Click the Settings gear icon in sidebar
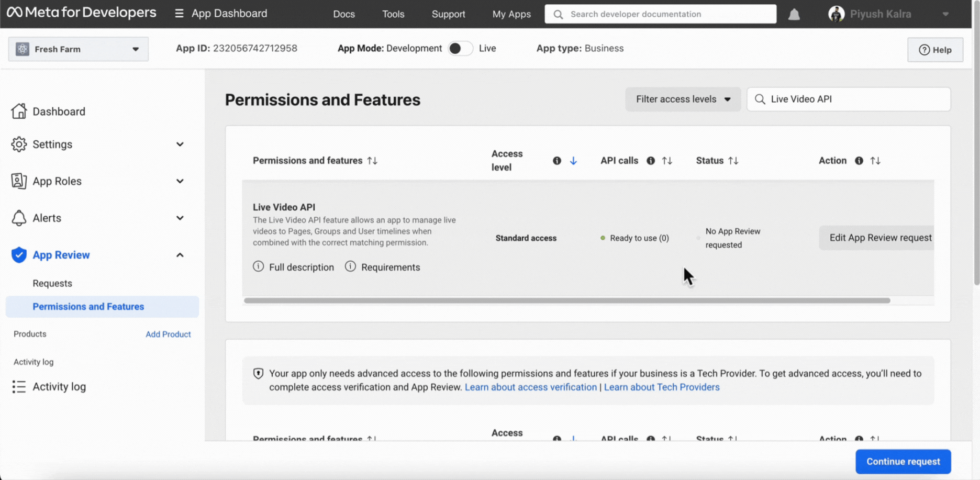The image size is (980, 480). tap(19, 144)
